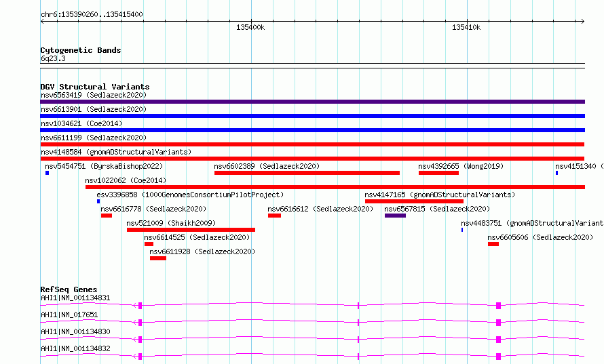The width and height of the screenshot is (604, 364).
Task: Click the chr6:135390260..135415400 coordinates text
Action: click(x=92, y=14)
